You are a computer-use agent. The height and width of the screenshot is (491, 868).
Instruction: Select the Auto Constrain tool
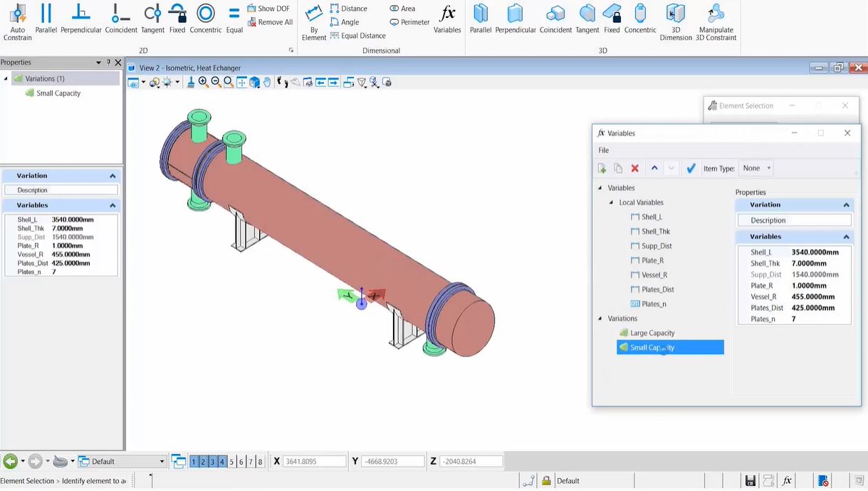[18, 21]
